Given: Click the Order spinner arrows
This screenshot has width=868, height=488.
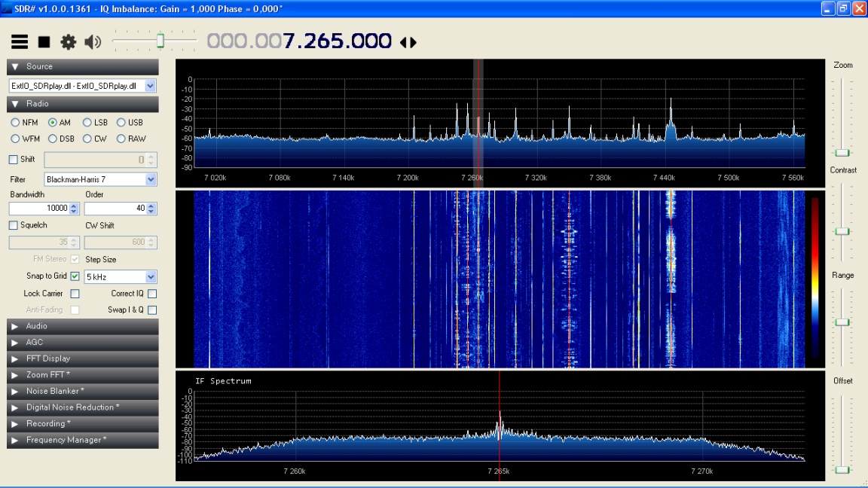Looking at the screenshot, I should pyautogui.click(x=151, y=209).
